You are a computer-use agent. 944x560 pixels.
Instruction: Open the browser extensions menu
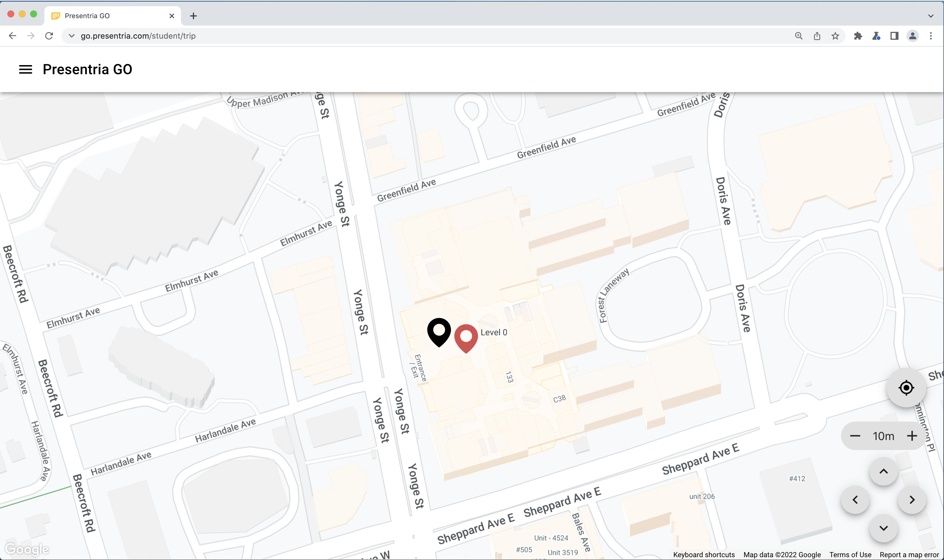pos(858,36)
